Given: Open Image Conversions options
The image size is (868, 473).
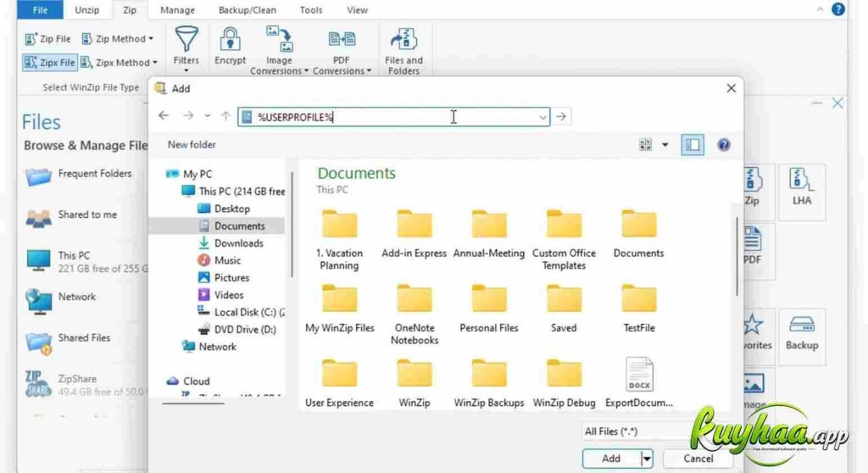Looking at the screenshot, I should pyautogui.click(x=279, y=50).
